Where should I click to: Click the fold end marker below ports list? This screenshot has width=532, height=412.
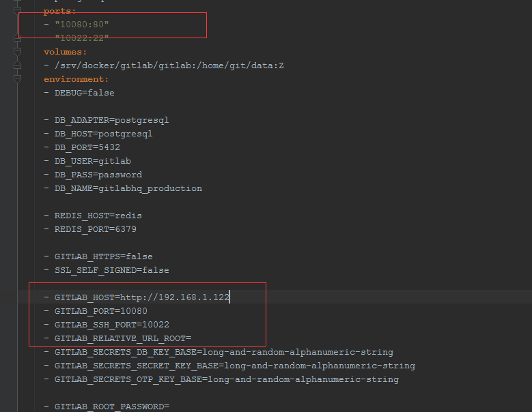point(17,38)
